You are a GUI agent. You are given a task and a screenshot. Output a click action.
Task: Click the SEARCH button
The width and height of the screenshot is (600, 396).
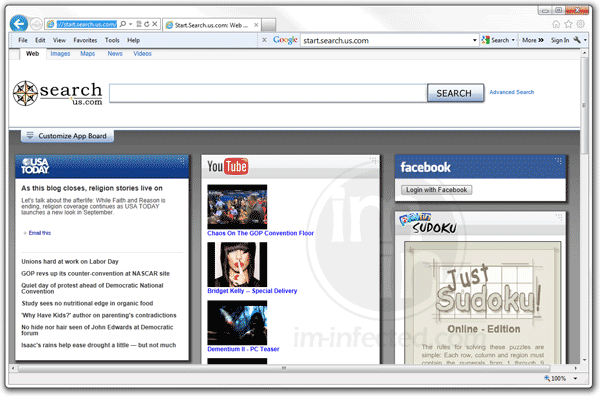pos(455,93)
